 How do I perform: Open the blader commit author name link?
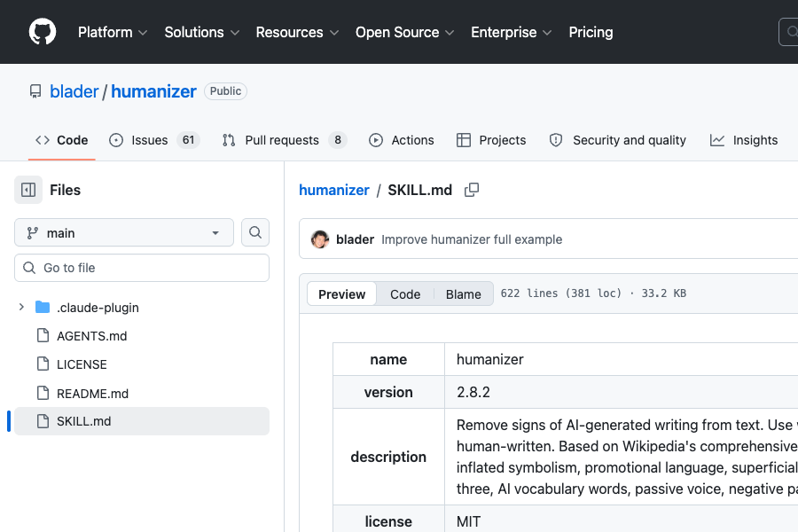pos(355,239)
